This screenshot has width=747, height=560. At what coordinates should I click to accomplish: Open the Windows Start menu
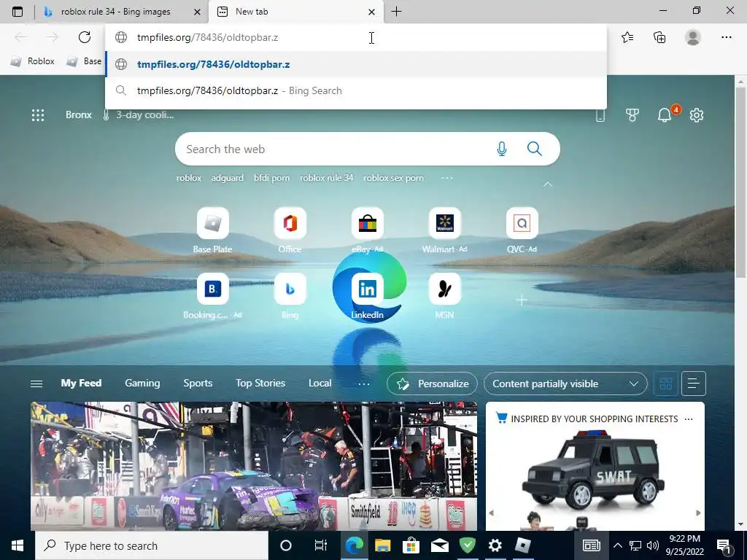point(18,545)
